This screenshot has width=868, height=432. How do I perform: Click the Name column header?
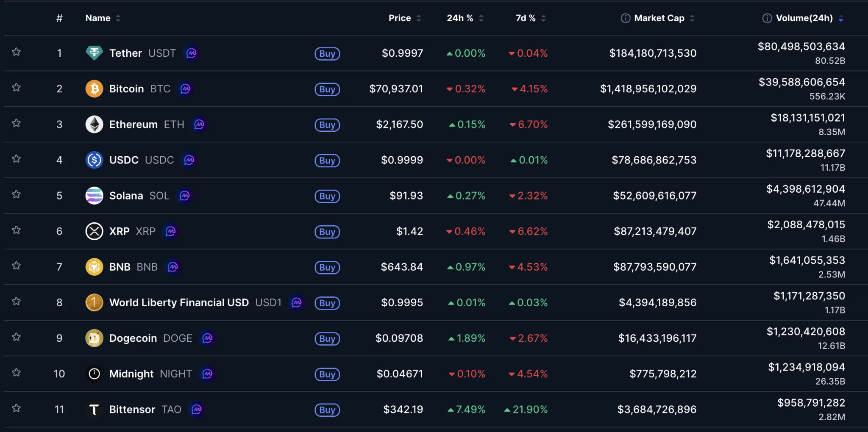97,18
